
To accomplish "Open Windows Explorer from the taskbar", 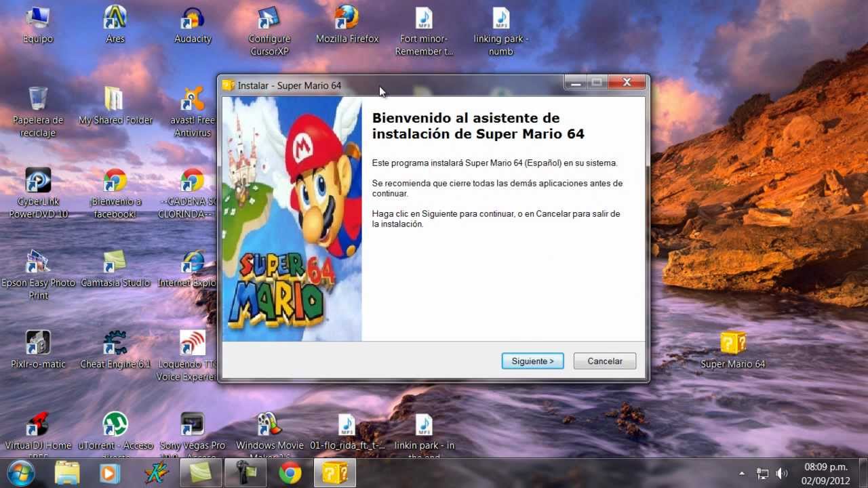I will [x=67, y=473].
